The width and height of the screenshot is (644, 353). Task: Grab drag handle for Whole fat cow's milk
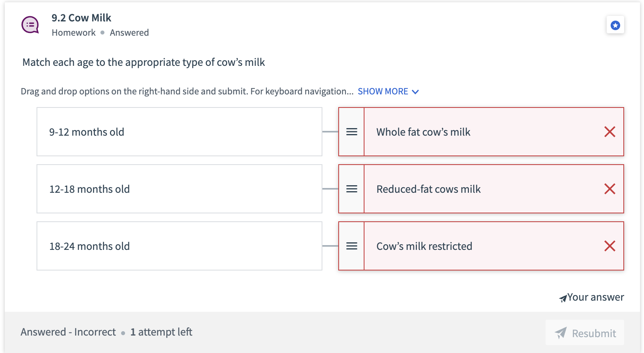point(351,132)
